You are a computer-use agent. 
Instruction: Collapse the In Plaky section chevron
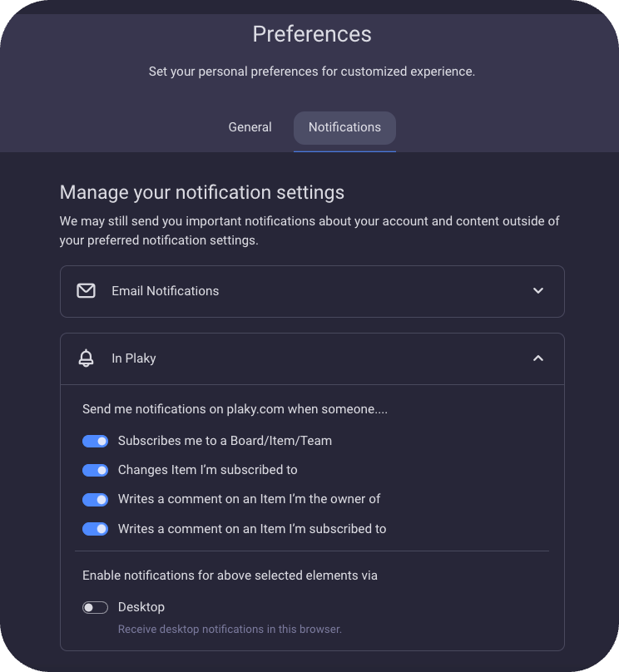[538, 358]
